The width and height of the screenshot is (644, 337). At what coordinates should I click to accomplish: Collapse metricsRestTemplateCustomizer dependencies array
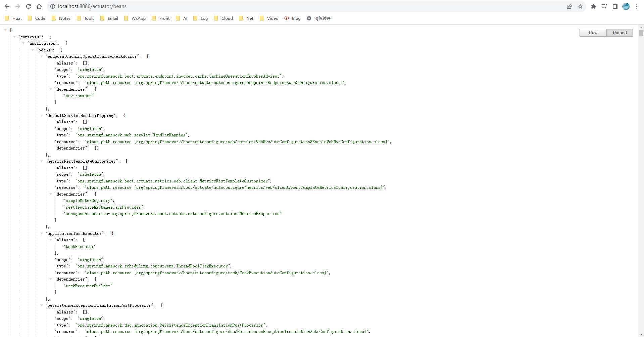(x=51, y=194)
